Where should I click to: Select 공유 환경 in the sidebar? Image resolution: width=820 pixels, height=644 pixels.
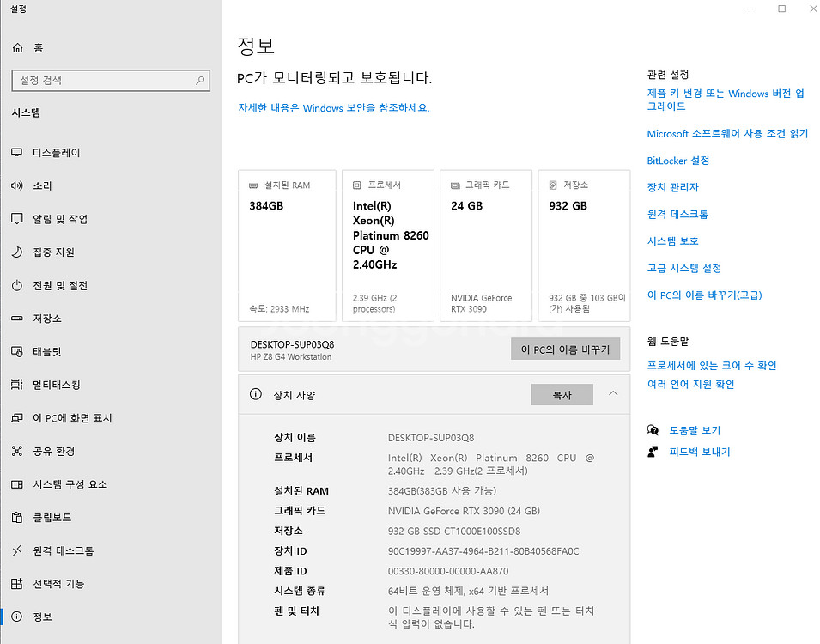[x=53, y=451]
